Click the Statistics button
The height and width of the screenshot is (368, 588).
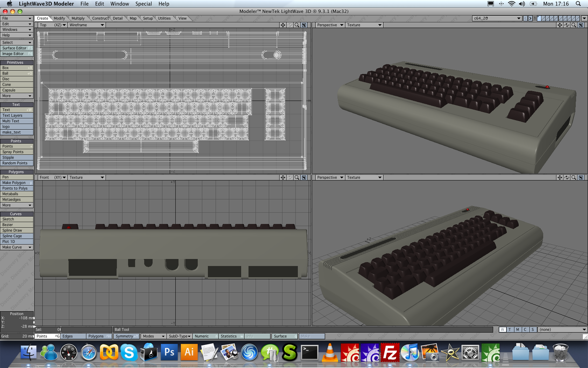point(232,336)
